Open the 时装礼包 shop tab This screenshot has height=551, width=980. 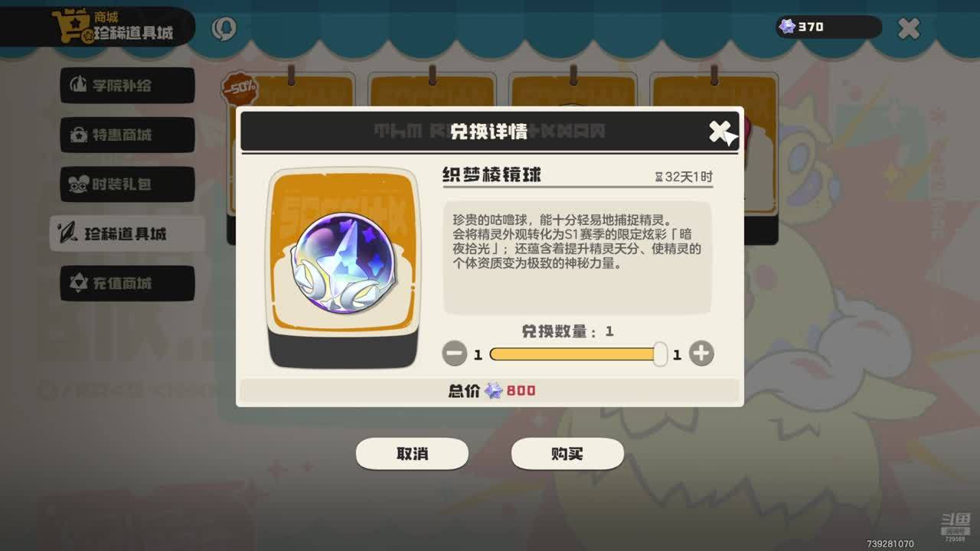coord(127,184)
